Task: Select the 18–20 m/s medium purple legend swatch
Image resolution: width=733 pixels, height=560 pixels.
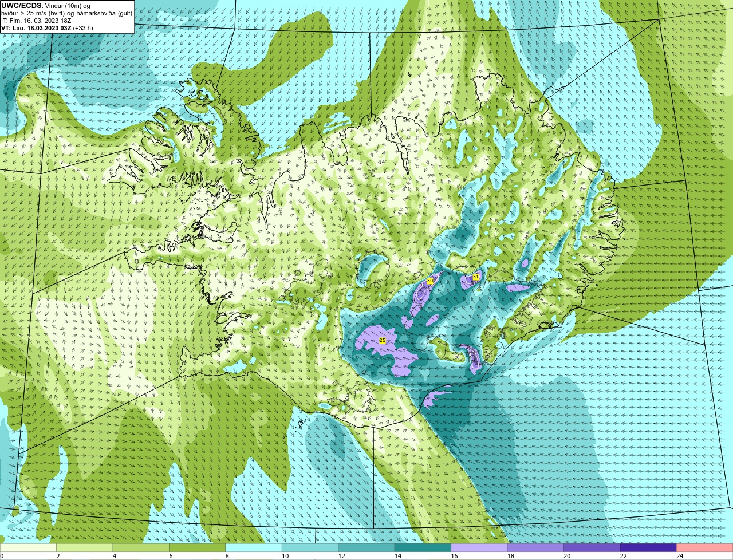Action: pos(535,548)
